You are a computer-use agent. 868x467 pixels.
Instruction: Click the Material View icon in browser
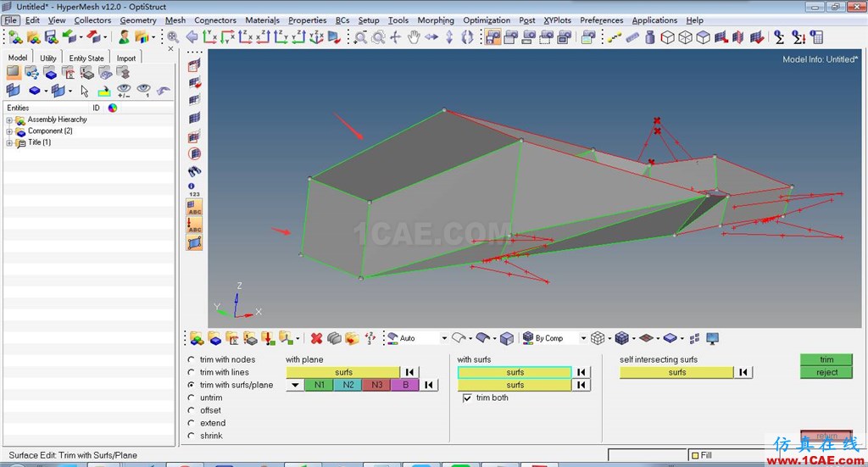point(68,73)
